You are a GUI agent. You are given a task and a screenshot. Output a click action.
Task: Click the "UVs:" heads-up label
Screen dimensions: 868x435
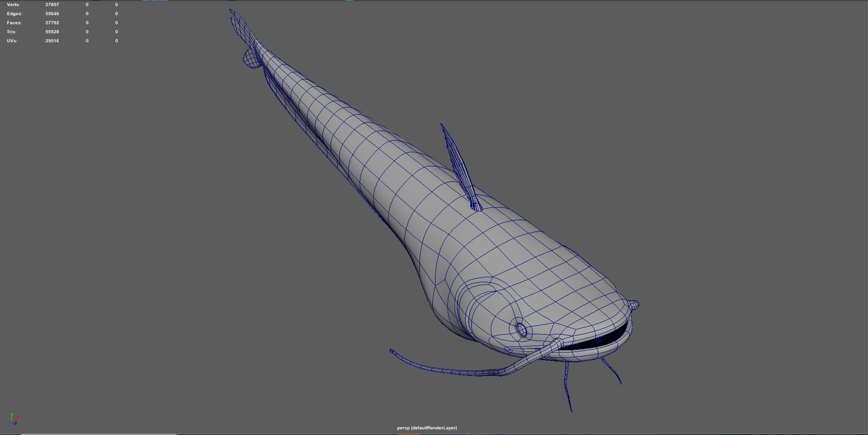12,41
